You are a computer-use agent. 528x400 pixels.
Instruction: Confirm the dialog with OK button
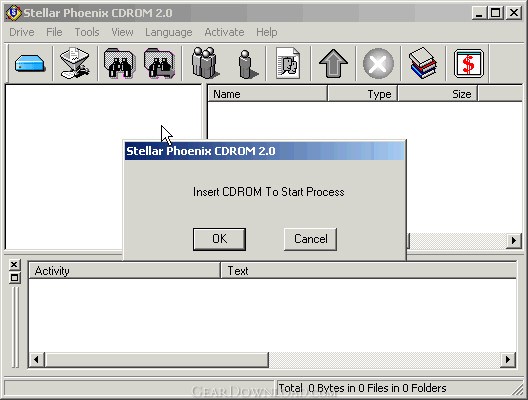(x=219, y=239)
